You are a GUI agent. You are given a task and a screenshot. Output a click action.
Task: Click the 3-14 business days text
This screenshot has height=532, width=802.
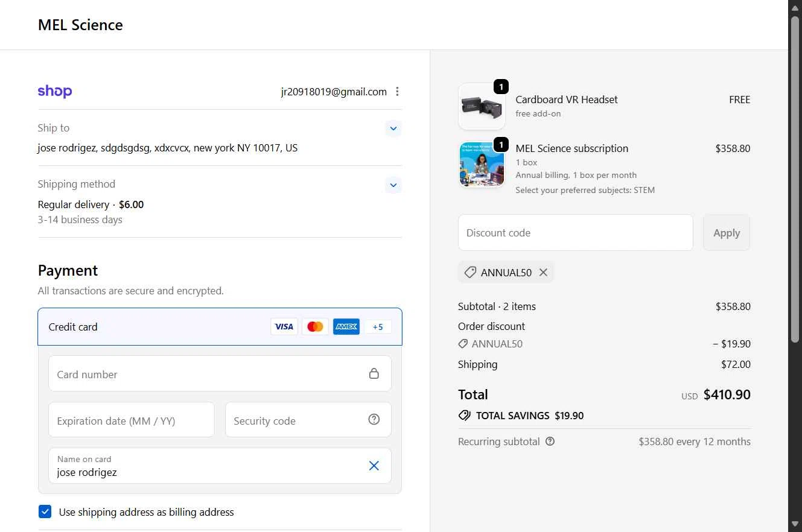point(80,220)
